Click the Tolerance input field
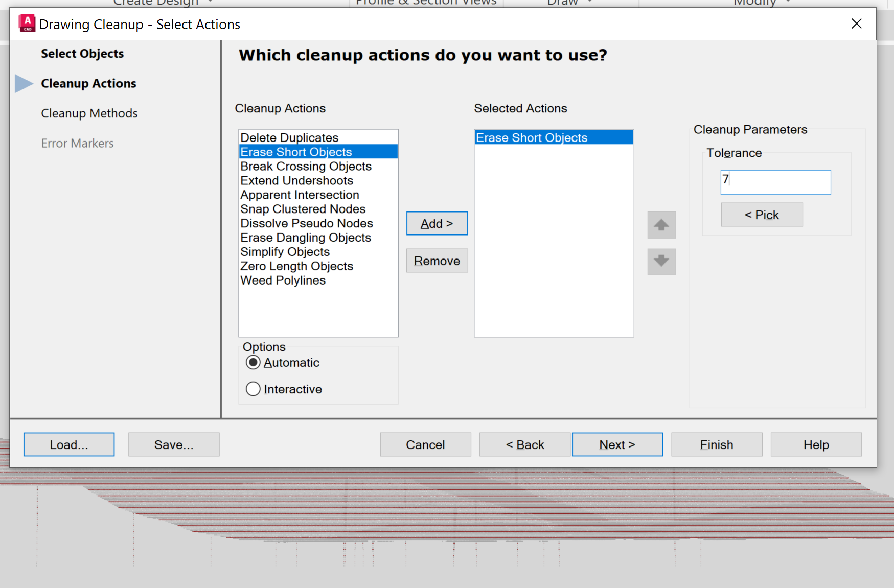This screenshot has height=588, width=894. pyautogui.click(x=776, y=182)
